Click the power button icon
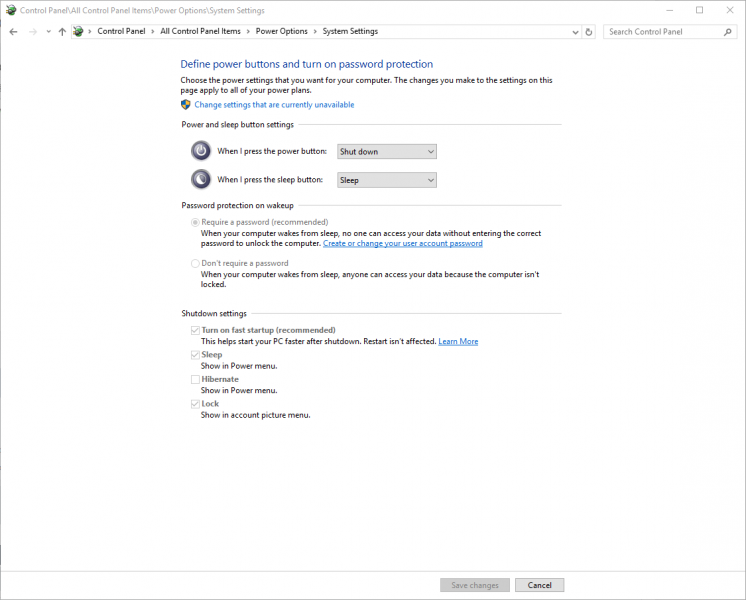 click(x=201, y=151)
